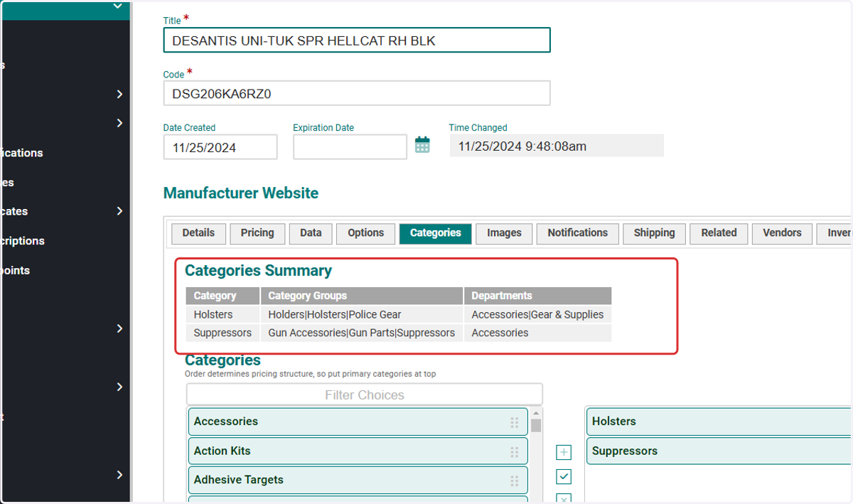Select Suppressors in the chosen categories list
Viewport: 853px width, 504px height.
718,451
